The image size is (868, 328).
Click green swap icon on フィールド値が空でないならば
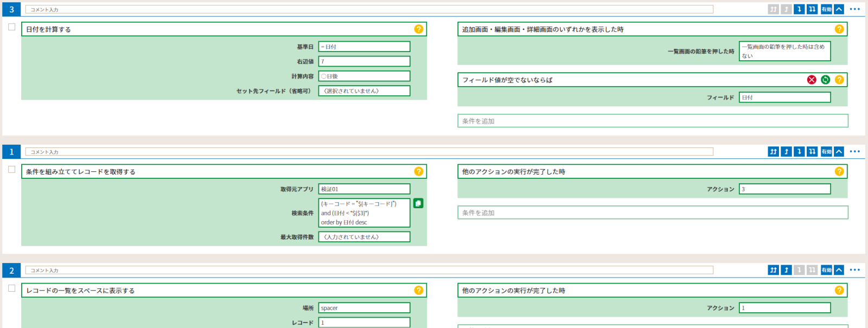[825, 80]
